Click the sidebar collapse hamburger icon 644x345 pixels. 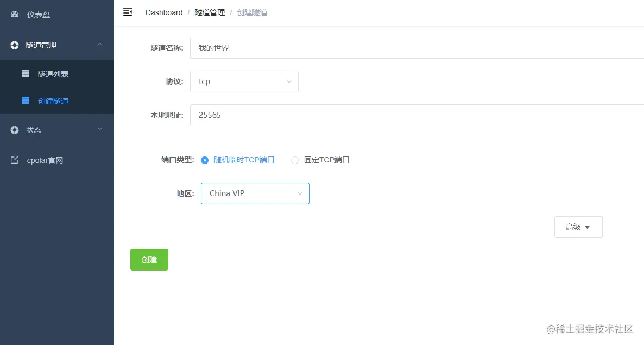(128, 12)
